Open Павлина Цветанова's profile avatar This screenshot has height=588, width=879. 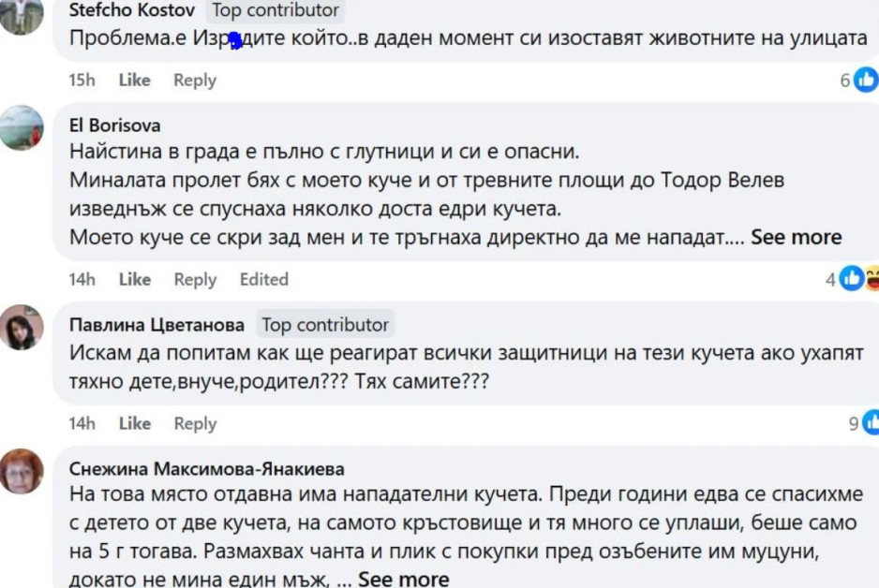pos(21,328)
